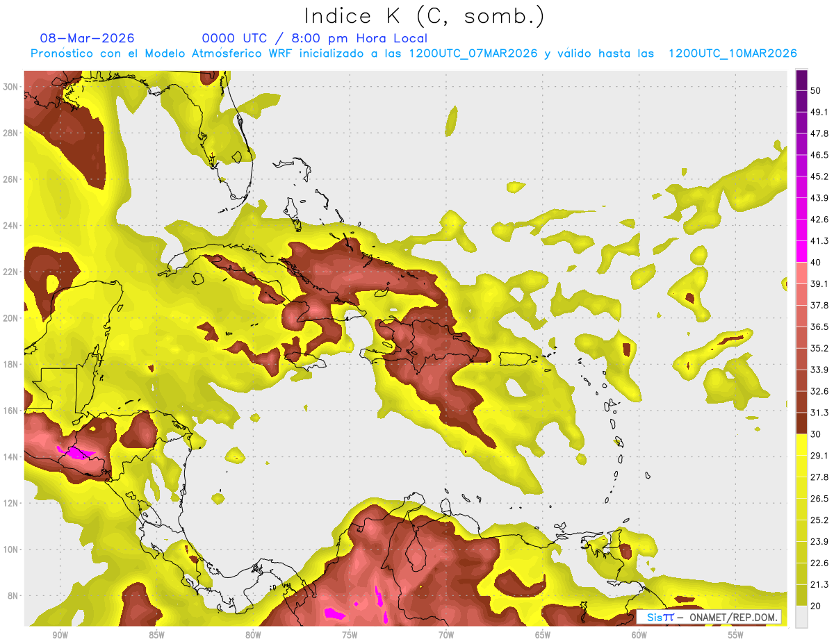Viewport: 834px width, 644px height.
Task: Click the colorbar value 22.6
Action: tap(819, 563)
